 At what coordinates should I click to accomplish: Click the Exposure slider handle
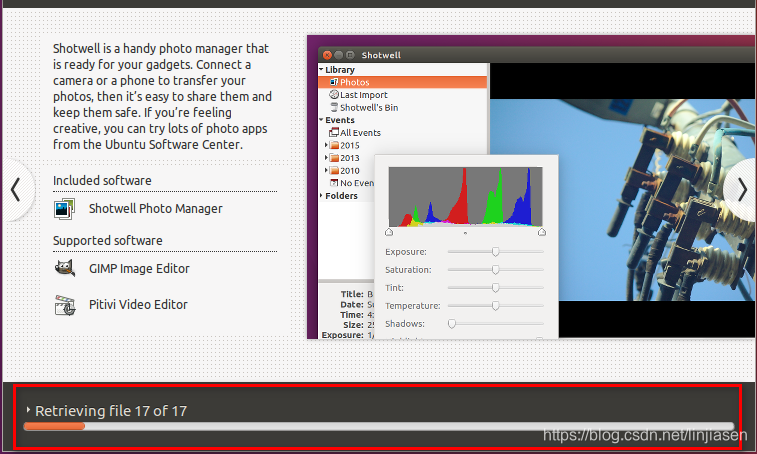coord(495,252)
